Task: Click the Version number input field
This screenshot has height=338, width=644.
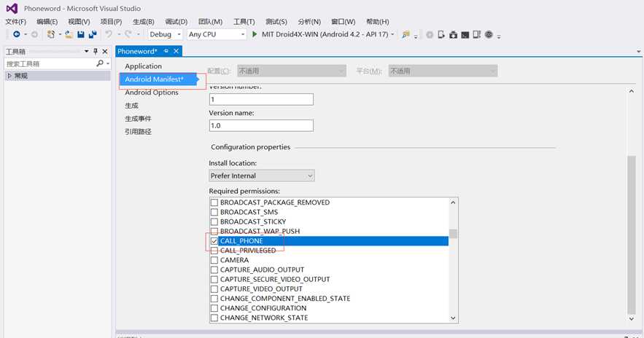Action: click(261, 99)
